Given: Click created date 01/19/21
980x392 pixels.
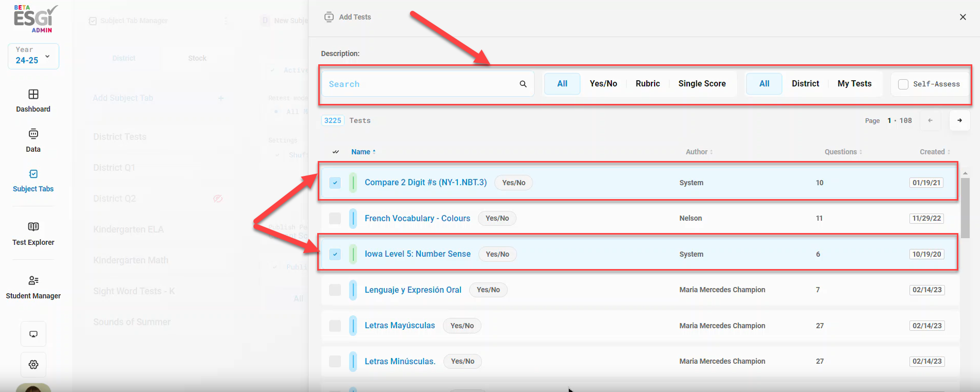Looking at the screenshot, I should (926, 183).
